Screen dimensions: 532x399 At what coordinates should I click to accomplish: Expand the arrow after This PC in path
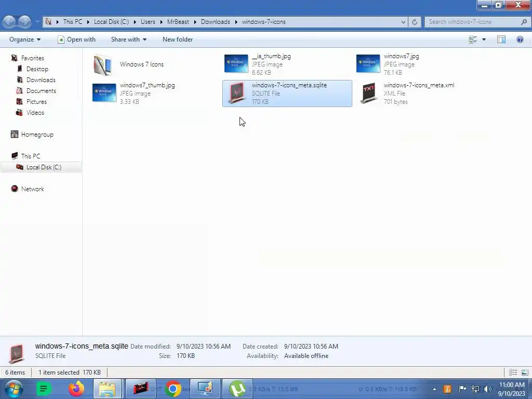point(88,22)
